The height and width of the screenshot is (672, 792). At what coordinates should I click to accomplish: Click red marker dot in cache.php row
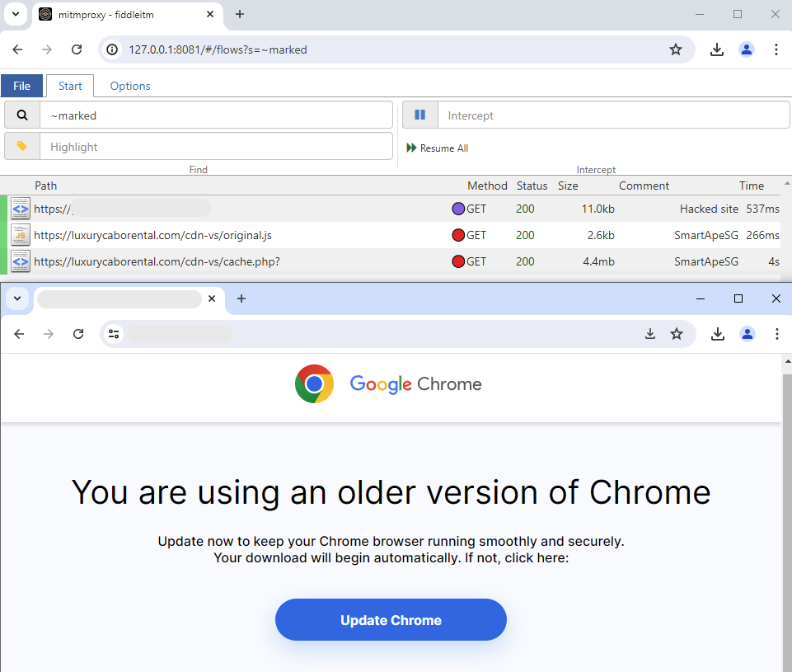click(458, 261)
